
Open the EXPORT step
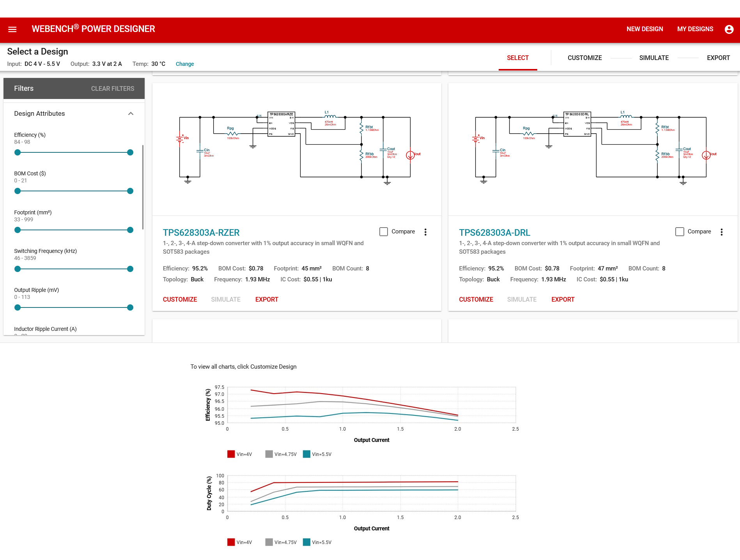pos(719,58)
